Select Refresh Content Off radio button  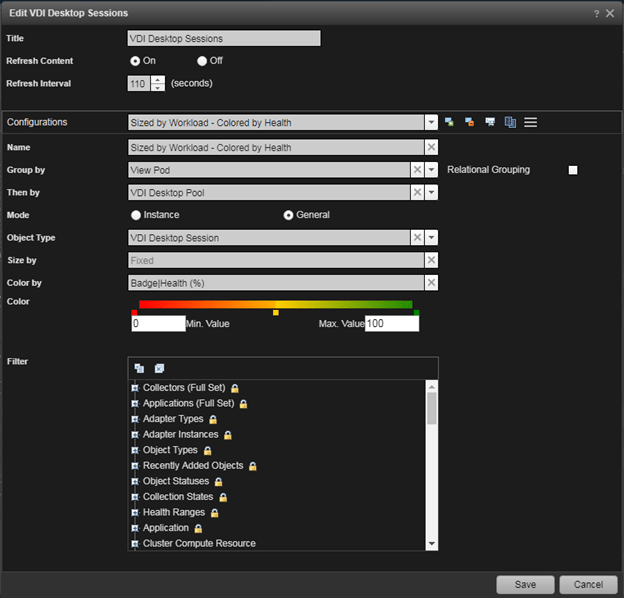click(202, 61)
